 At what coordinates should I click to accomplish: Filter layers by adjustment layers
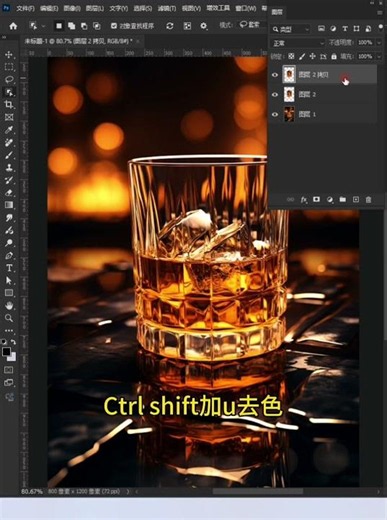[333, 29]
